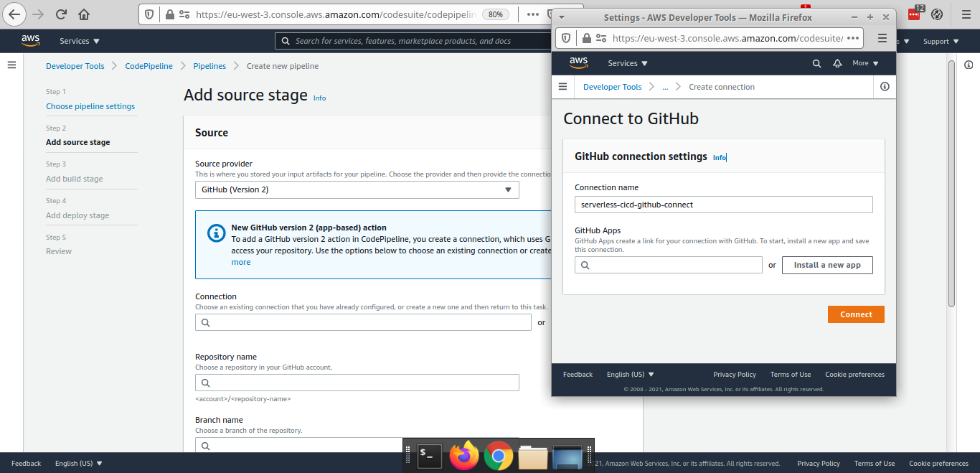
Task: Open the popup's notification bell icon
Action: coord(837,63)
